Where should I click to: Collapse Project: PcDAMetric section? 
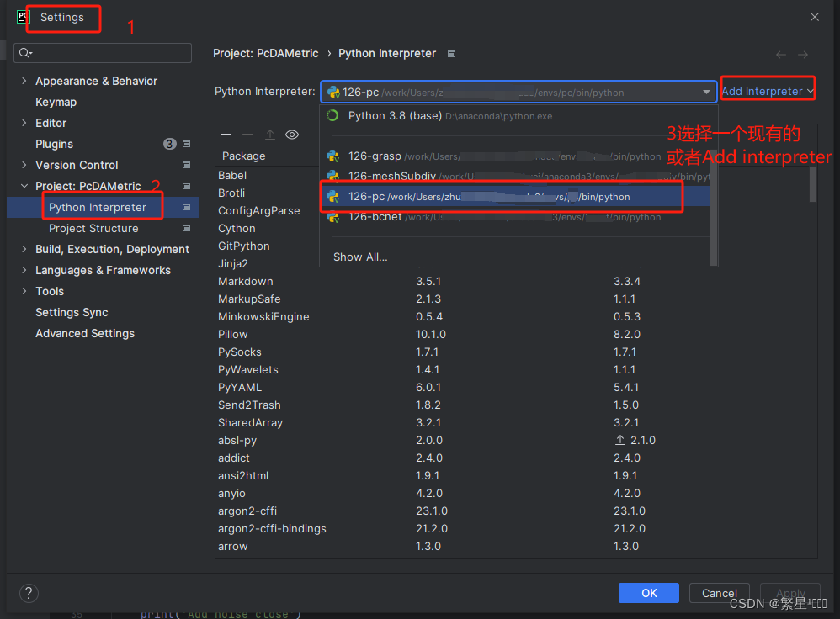point(24,186)
